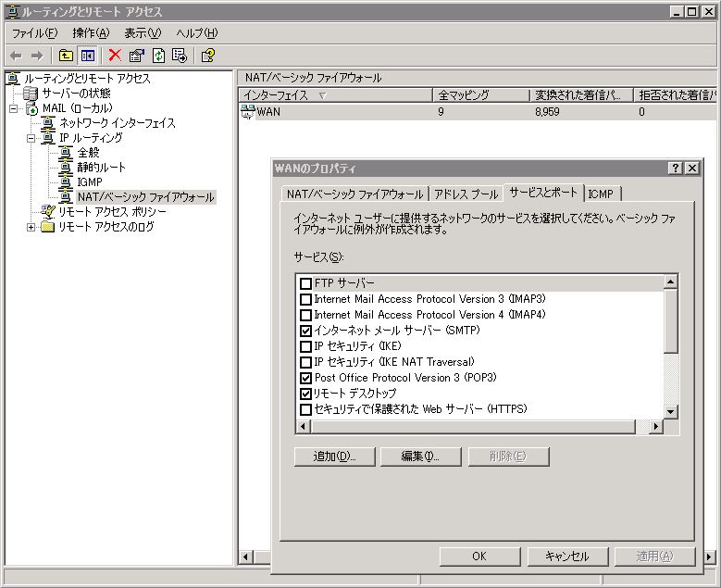Collapse the IP ルーティング tree node
Screen dimensions: 721x588
(x=31, y=138)
